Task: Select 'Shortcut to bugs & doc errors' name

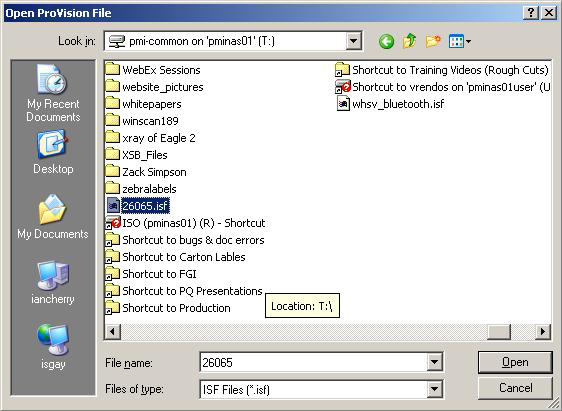Action: (193, 240)
